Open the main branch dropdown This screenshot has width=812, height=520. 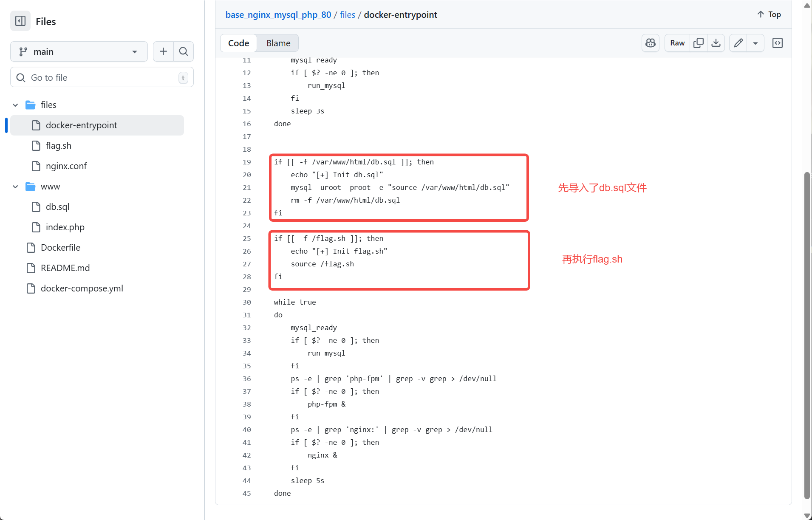click(79, 51)
